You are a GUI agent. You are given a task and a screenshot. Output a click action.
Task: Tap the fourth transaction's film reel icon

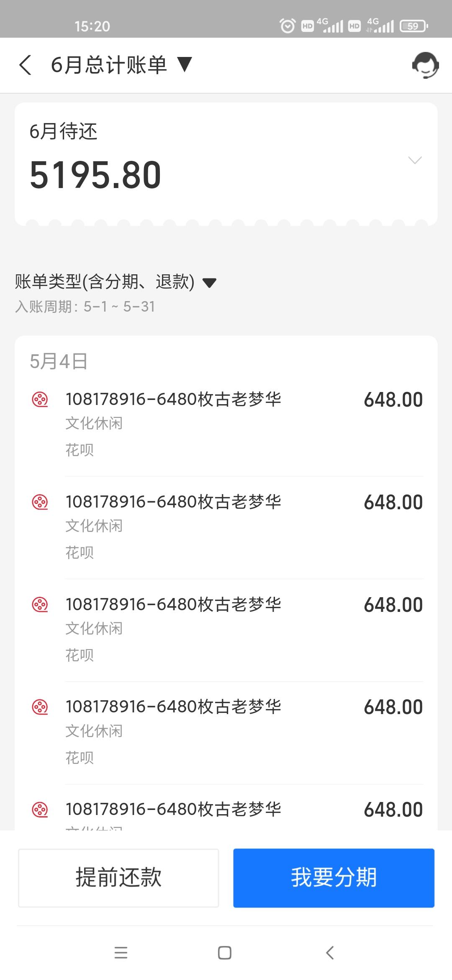[x=40, y=707]
